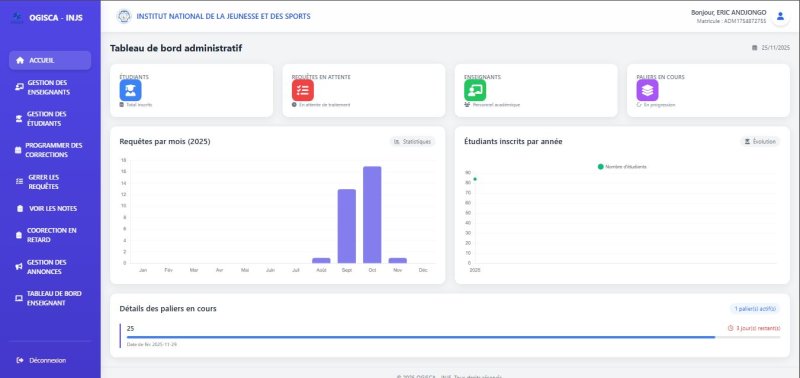This screenshot has width=800, height=378.
Task: Click the September bar in requests chart
Action: click(347, 226)
